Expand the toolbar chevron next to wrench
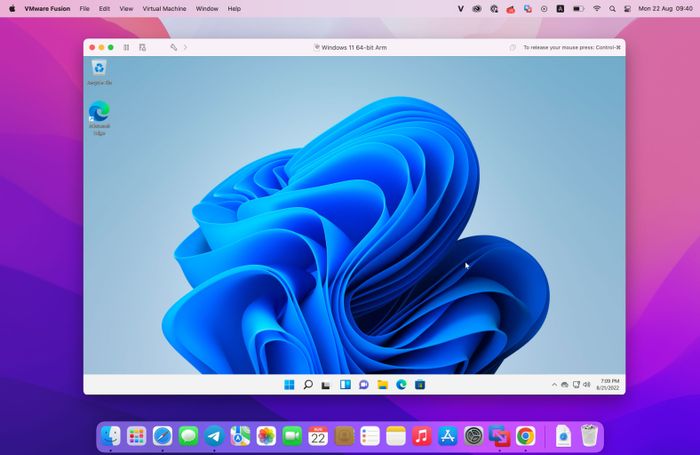 [185, 47]
